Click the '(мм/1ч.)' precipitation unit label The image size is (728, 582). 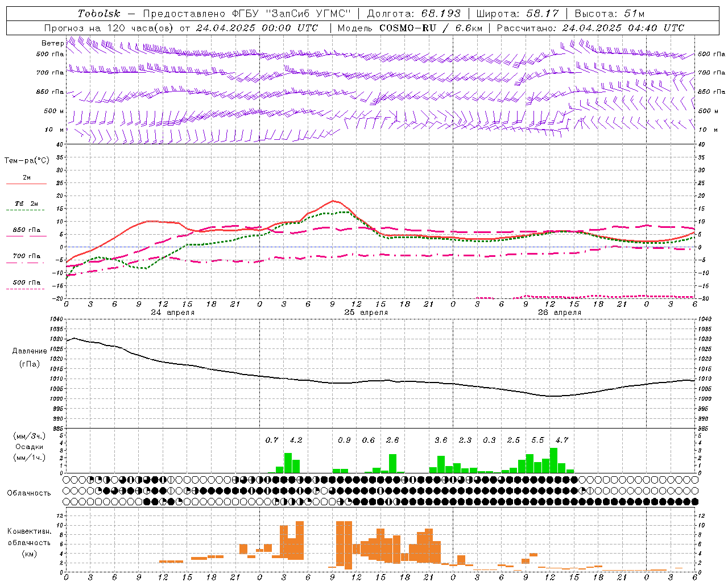29,458
